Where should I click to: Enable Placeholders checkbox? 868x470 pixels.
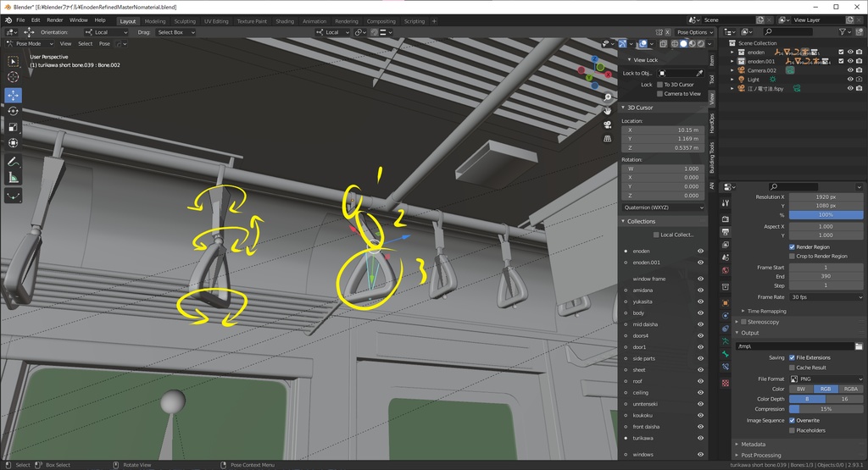point(792,431)
